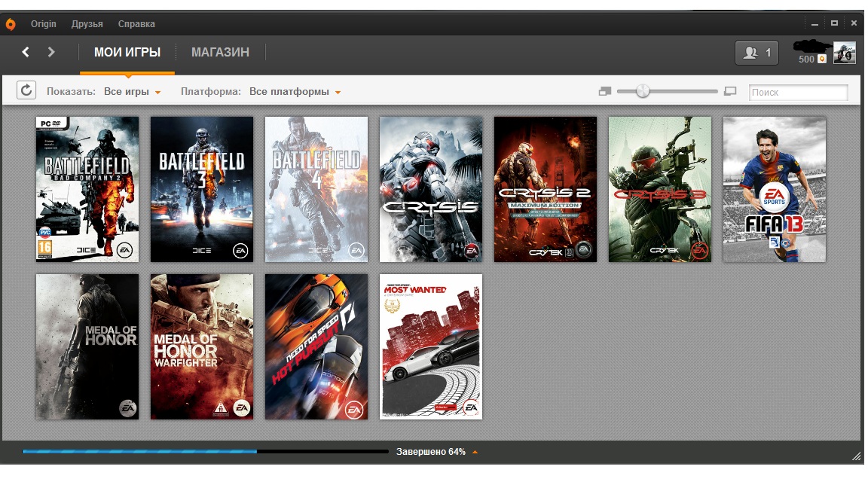The height and width of the screenshot is (488, 868).
Task: Click the tile size slider handle
Action: coord(642,91)
